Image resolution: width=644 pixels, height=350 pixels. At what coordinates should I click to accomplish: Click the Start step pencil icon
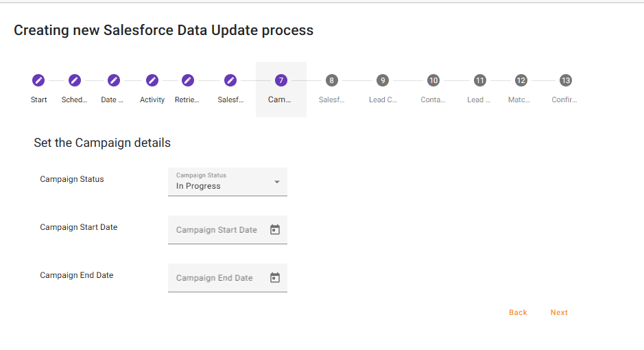pyautogui.click(x=39, y=80)
